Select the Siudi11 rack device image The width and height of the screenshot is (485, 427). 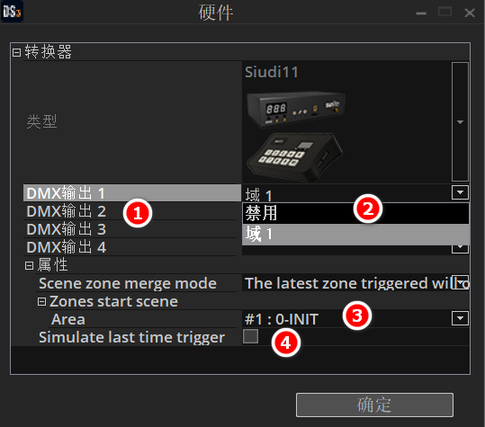click(x=296, y=109)
